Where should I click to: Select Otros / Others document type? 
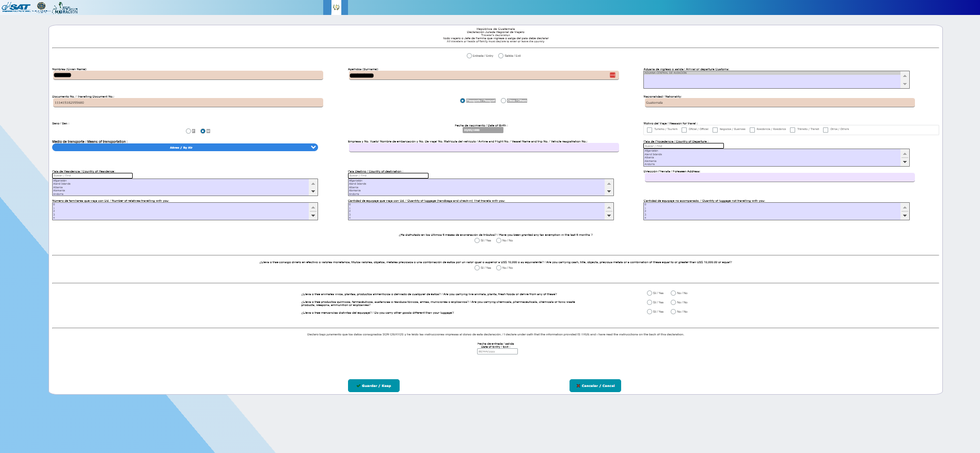coord(503,101)
